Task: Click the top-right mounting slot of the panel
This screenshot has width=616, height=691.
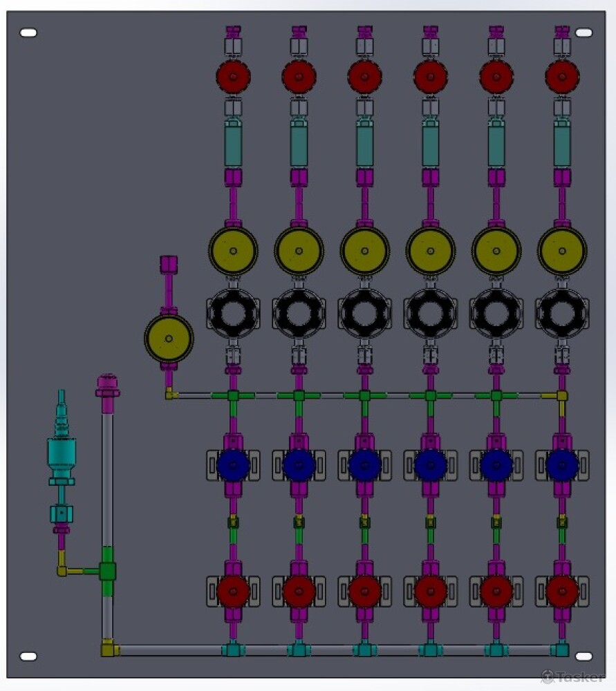Action: pyautogui.click(x=584, y=32)
